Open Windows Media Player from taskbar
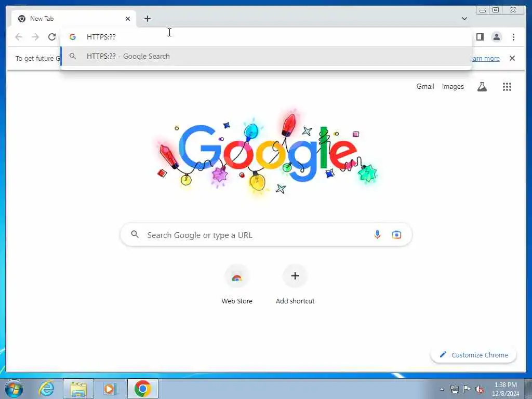Viewport: 532px width, 399px height. tap(110, 389)
